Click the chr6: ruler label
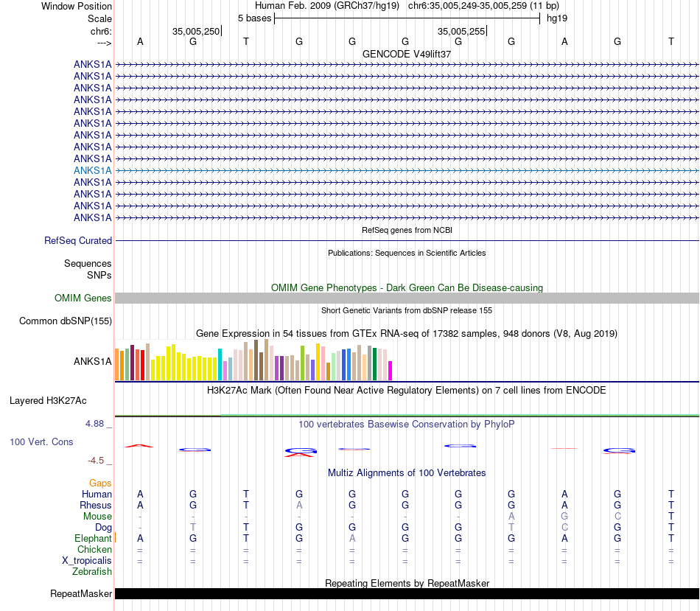Image resolution: width=700 pixels, height=611 pixels. (101, 31)
